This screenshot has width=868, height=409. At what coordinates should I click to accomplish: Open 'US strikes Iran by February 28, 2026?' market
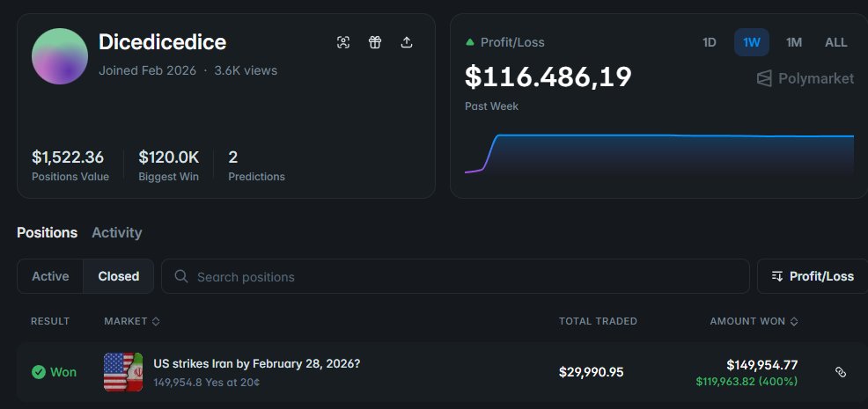[257, 364]
